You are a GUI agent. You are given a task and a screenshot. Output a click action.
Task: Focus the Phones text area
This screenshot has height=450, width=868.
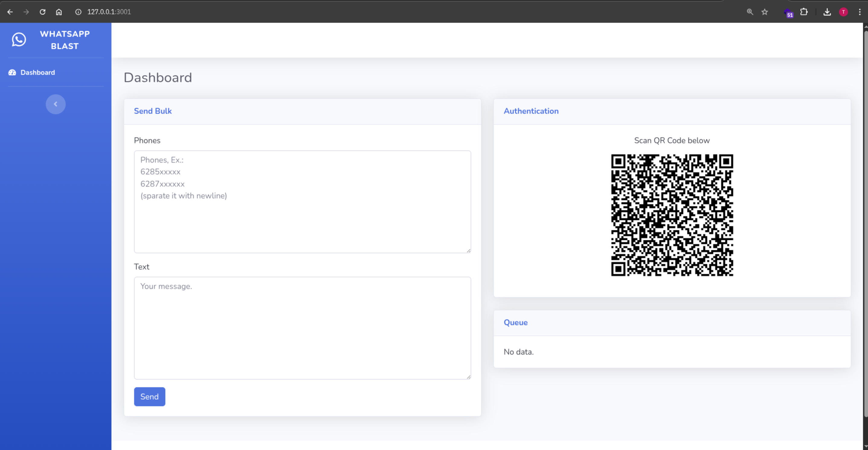[302, 202]
